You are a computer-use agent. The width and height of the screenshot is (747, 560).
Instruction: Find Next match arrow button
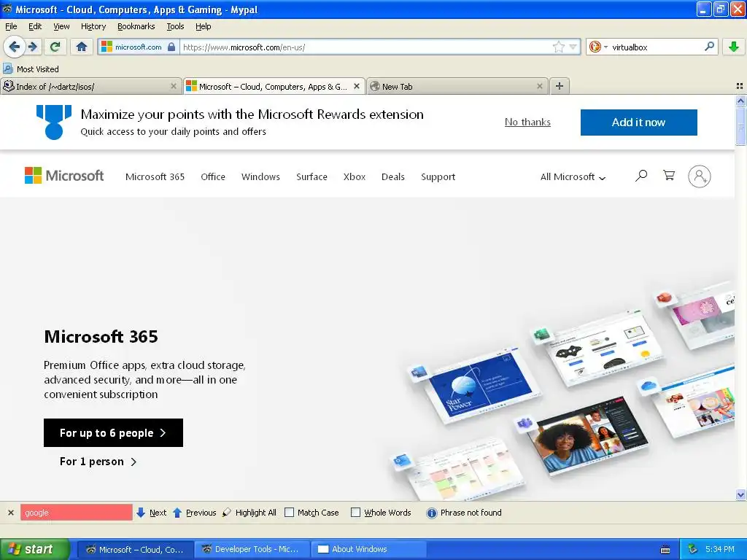[x=152, y=513]
